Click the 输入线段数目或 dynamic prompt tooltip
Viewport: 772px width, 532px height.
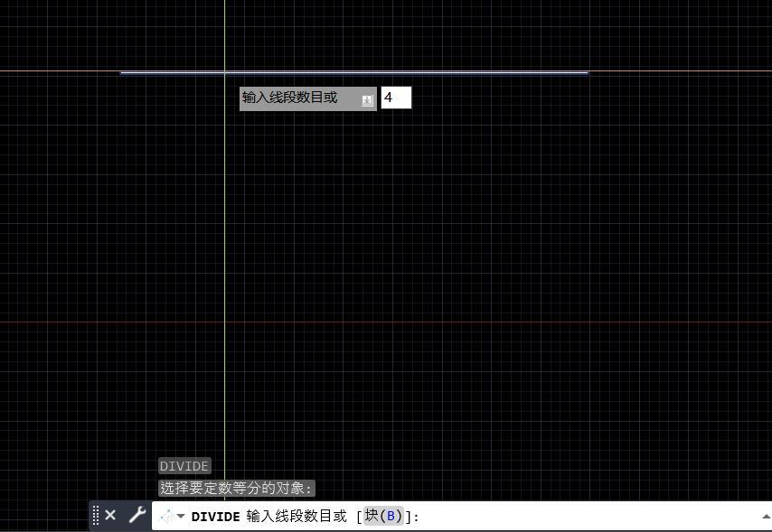[x=307, y=98]
